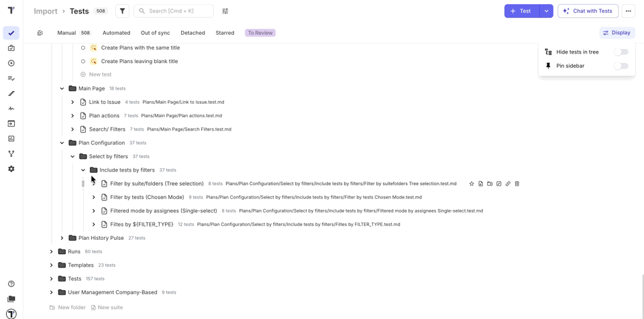Open the filter funnel button
This screenshot has height=319, width=644.
coord(122,11)
